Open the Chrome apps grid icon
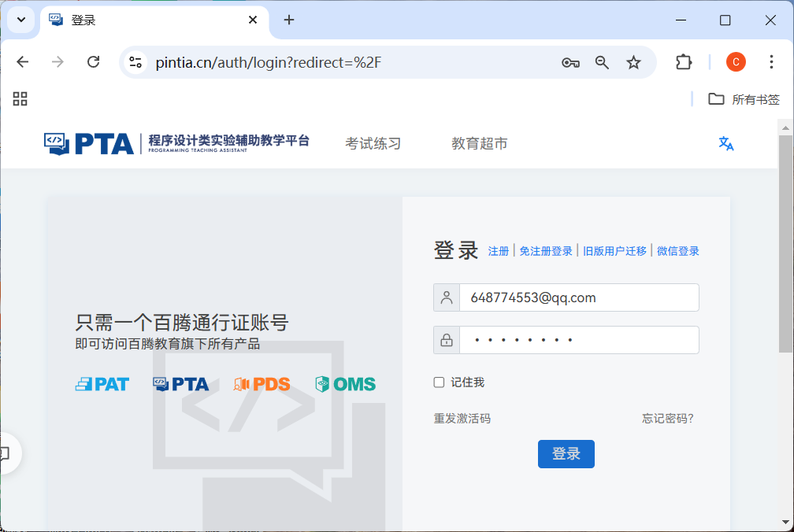This screenshot has height=532, width=794. coord(20,98)
